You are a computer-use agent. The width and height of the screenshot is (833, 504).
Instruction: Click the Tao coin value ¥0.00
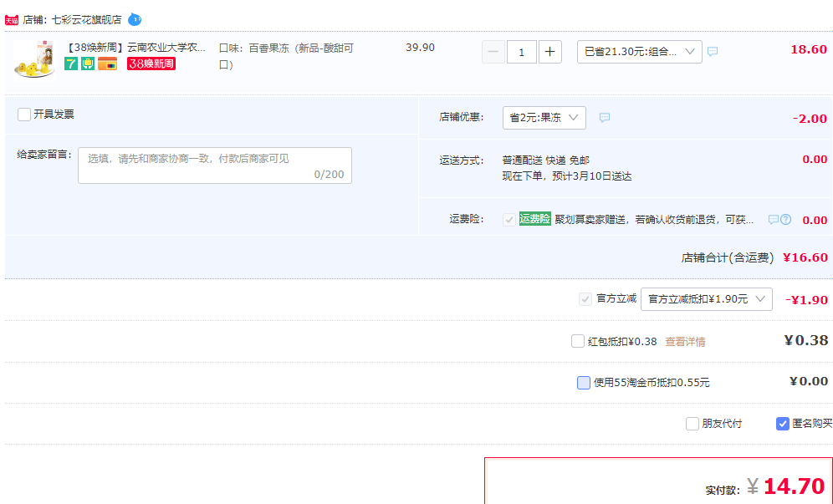coord(809,381)
